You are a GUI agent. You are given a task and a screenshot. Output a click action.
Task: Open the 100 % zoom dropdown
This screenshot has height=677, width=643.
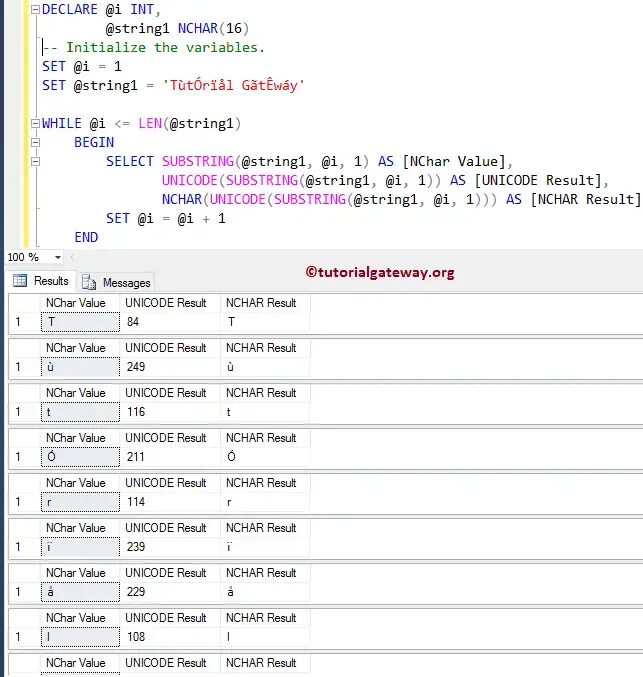coord(57,257)
